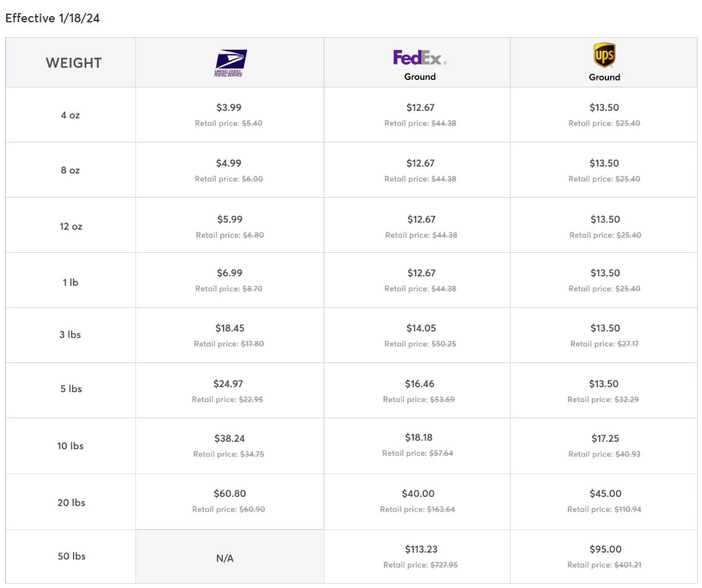This screenshot has height=588, width=702.
Task: Select FedEx $16.46 price for 5 lbs
Action: pos(419,384)
